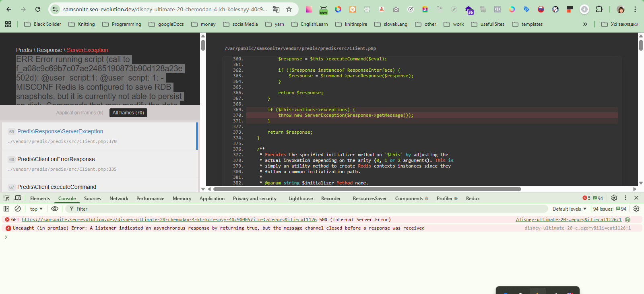The height and width of the screenshot is (294, 644).
Task: Open the Default levels dropdown
Action: (x=569, y=209)
